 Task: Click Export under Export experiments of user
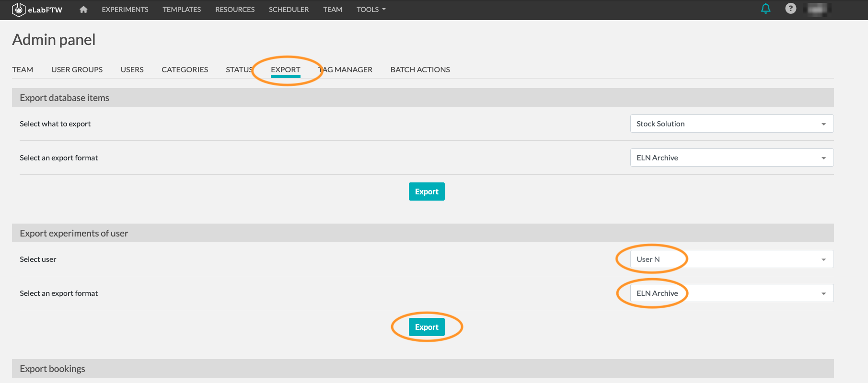[427, 327]
